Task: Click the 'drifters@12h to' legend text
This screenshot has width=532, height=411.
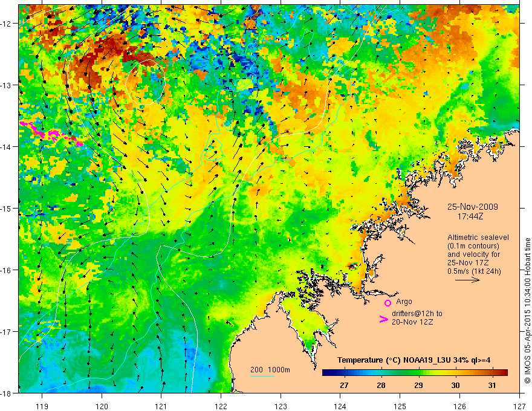Action: click(x=417, y=314)
